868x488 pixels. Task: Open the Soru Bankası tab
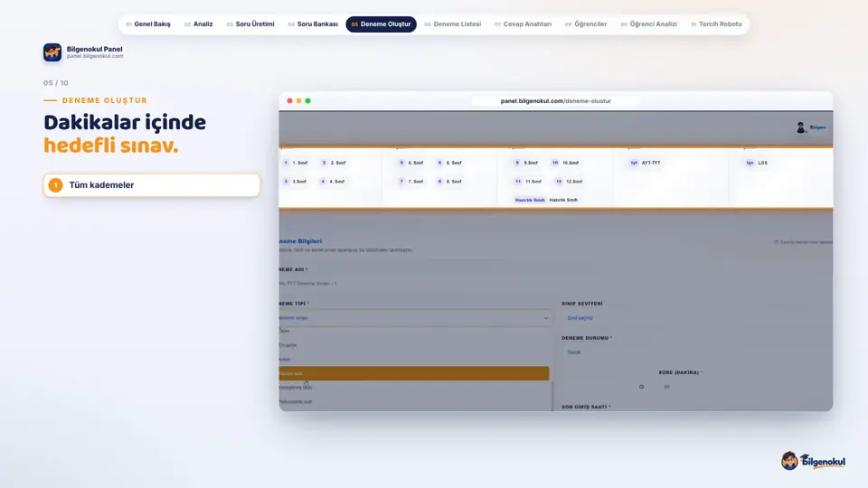point(313,24)
